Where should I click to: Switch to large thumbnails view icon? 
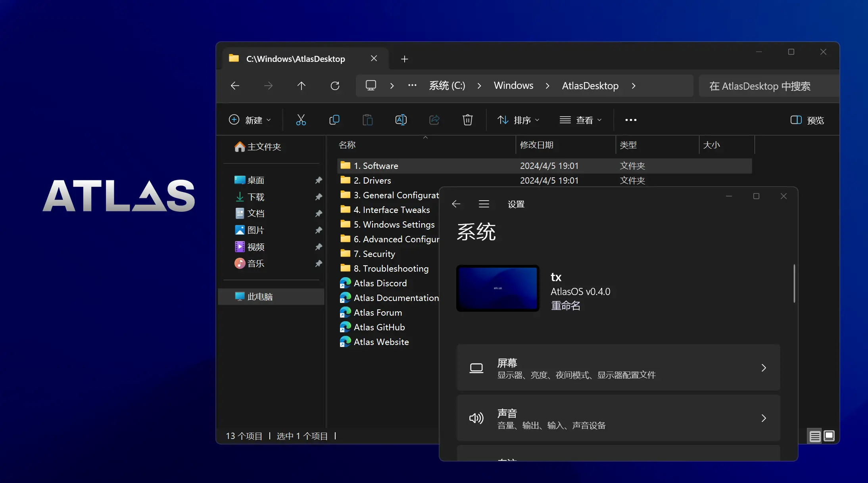pyautogui.click(x=829, y=436)
